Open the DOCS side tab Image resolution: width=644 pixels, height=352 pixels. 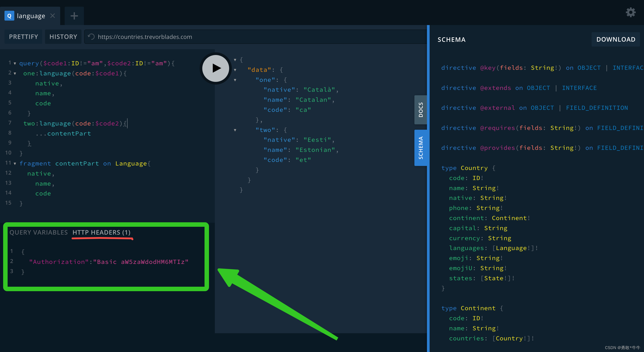(x=420, y=110)
